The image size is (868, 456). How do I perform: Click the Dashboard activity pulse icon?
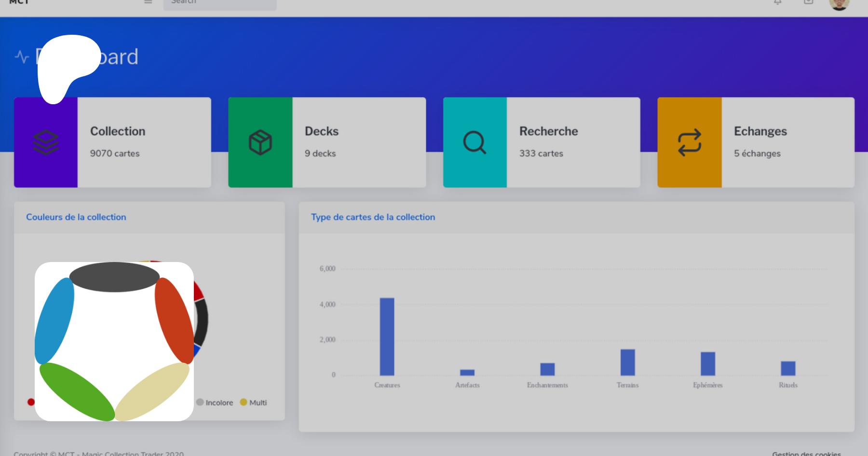pyautogui.click(x=22, y=57)
